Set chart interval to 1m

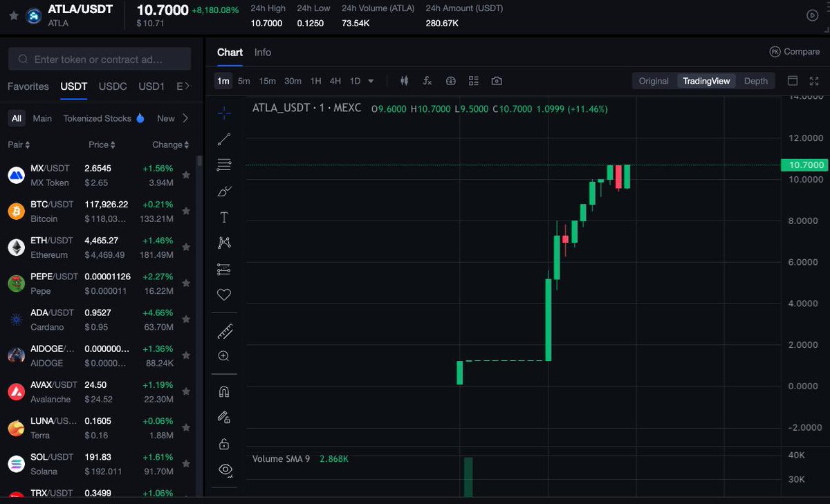point(223,81)
